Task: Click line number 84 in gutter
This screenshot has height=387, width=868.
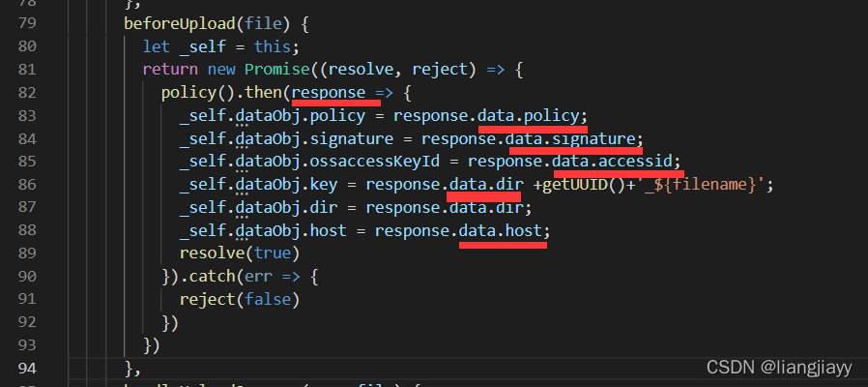Action: 27,138
